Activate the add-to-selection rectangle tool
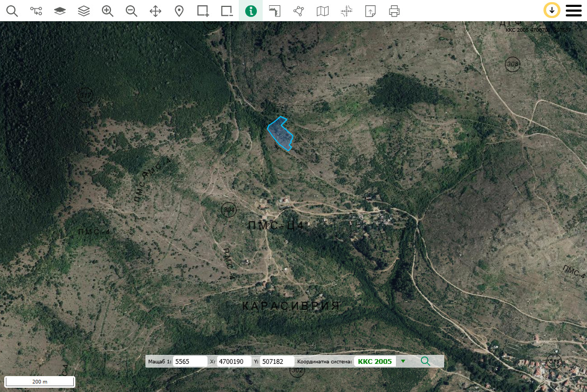The image size is (587, 392). point(203,11)
